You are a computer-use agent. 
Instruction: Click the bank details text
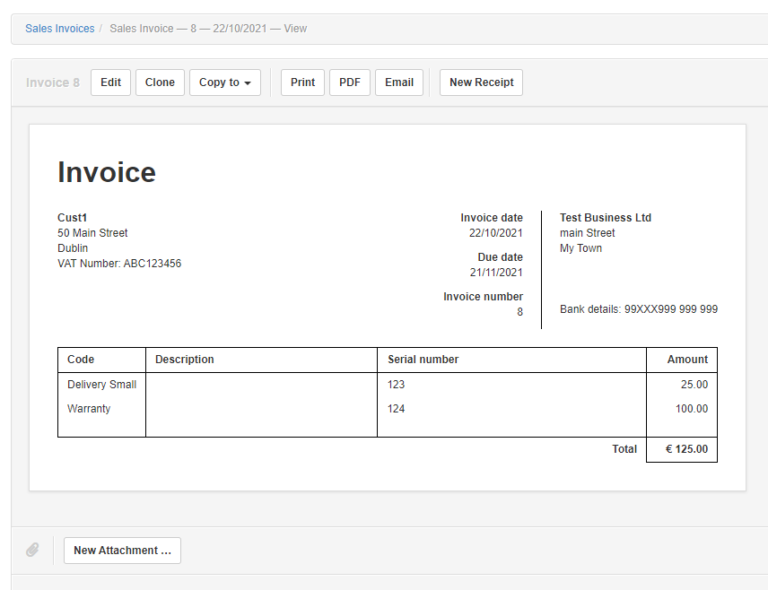point(638,310)
